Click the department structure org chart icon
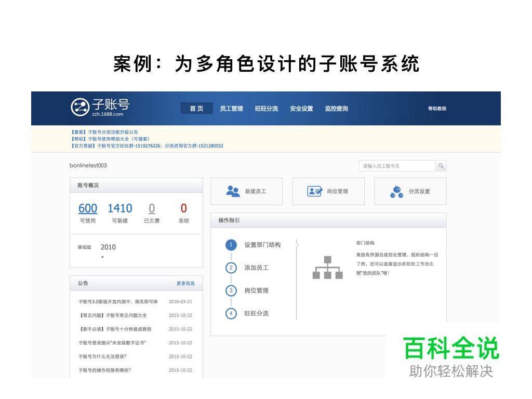The width and height of the screenshot is (532, 399). 327,267
